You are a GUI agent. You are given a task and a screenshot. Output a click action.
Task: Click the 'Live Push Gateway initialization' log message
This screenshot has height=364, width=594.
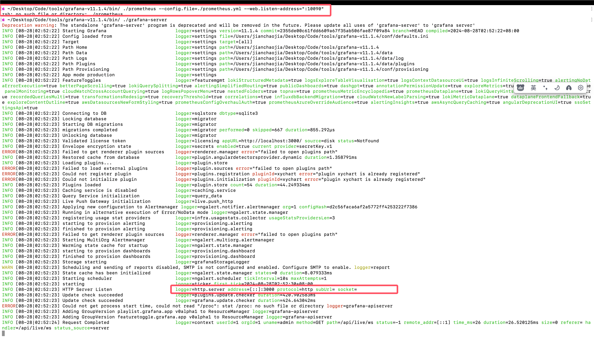(106, 201)
